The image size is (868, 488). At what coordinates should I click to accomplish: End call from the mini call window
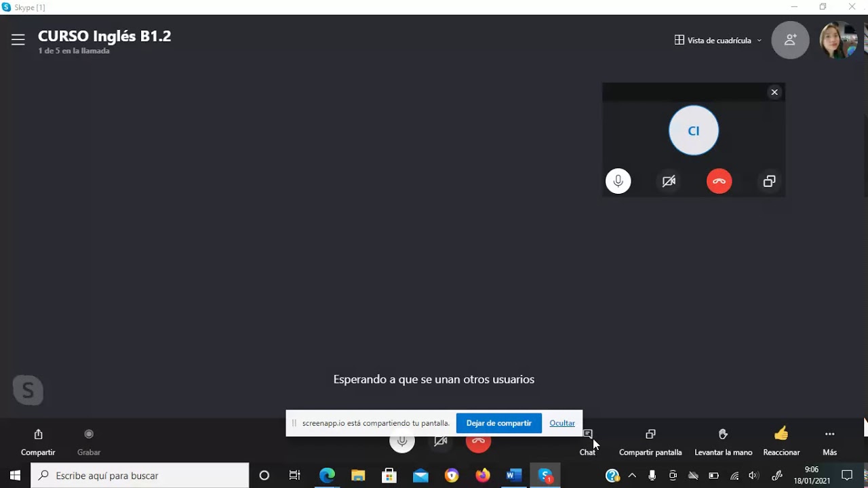719,181
